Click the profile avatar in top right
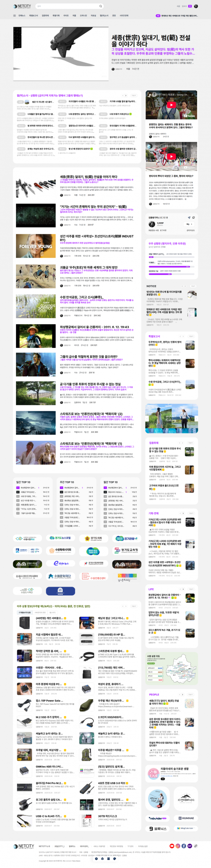This screenshot has width=211, height=868. (x=196, y=6)
